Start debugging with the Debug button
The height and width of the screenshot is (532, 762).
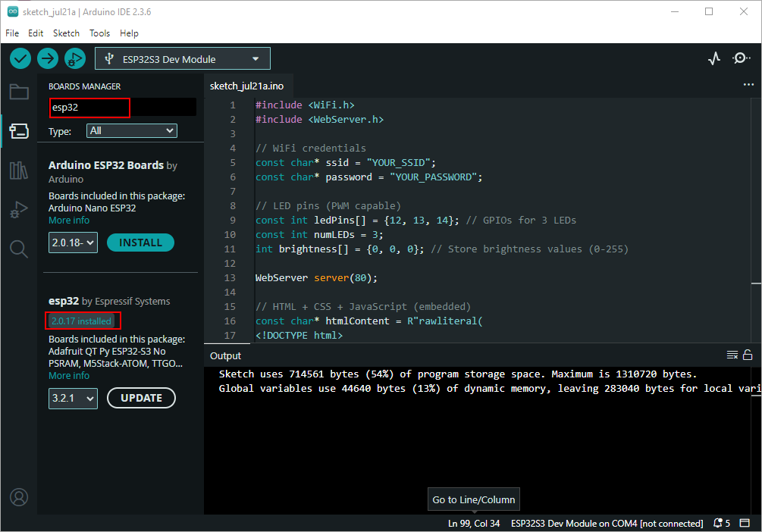[75, 59]
